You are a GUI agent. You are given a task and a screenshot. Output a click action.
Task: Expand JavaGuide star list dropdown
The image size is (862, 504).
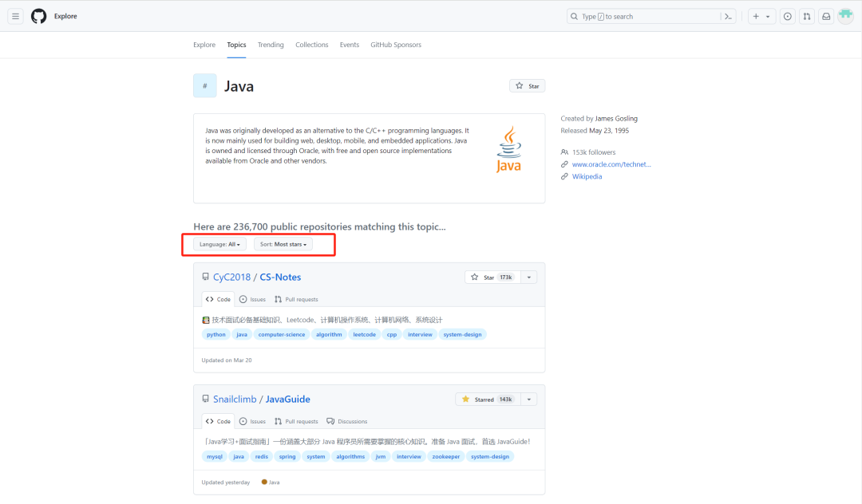(529, 400)
